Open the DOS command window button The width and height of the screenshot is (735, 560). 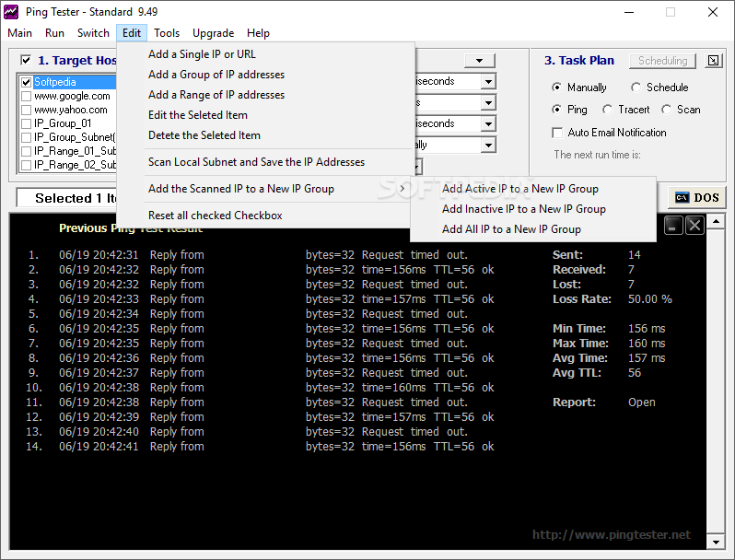697,197
